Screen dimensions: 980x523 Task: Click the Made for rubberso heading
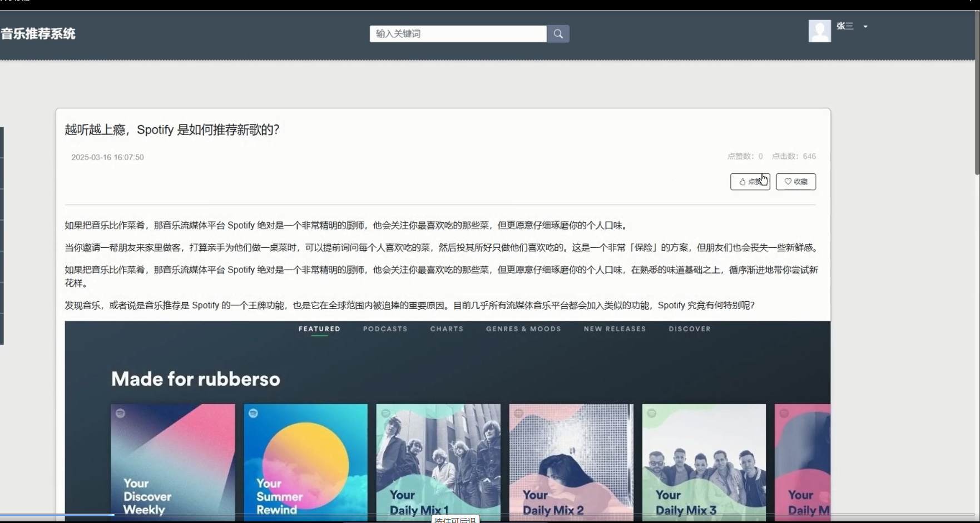196,379
